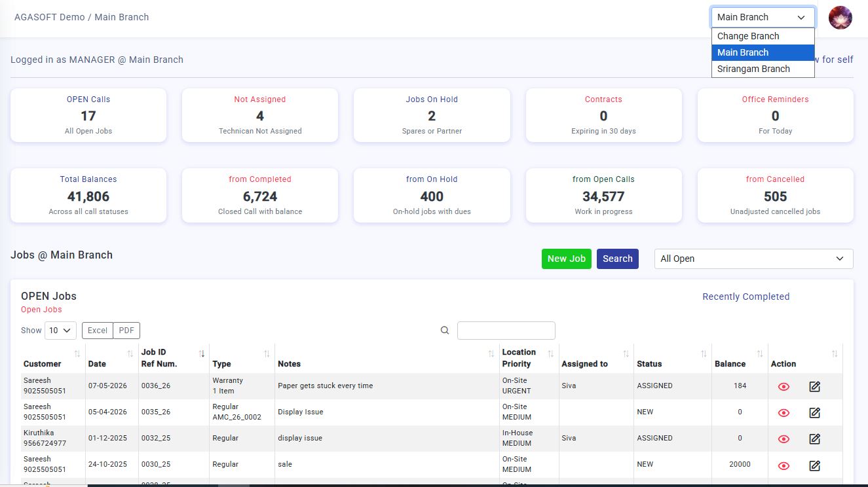Open the from Open Calls balance card

tap(603, 195)
